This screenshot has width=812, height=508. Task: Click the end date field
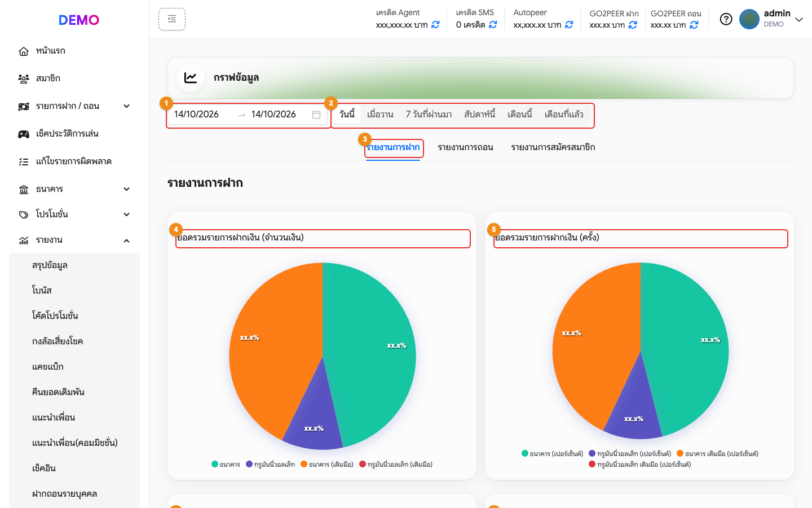point(279,115)
